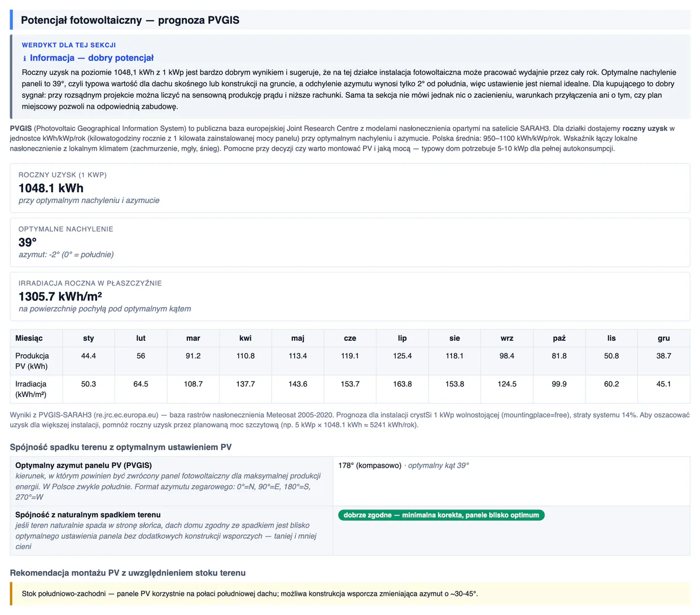
Task: Click the 'Irradiacja (kWh/m²)' row label
Action: 31,389
